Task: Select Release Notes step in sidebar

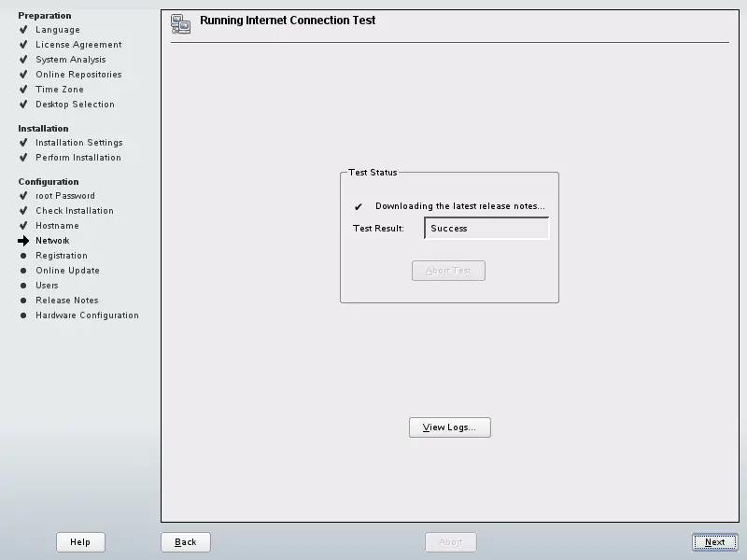Action: pyautogui.click(x=66, y=300)
